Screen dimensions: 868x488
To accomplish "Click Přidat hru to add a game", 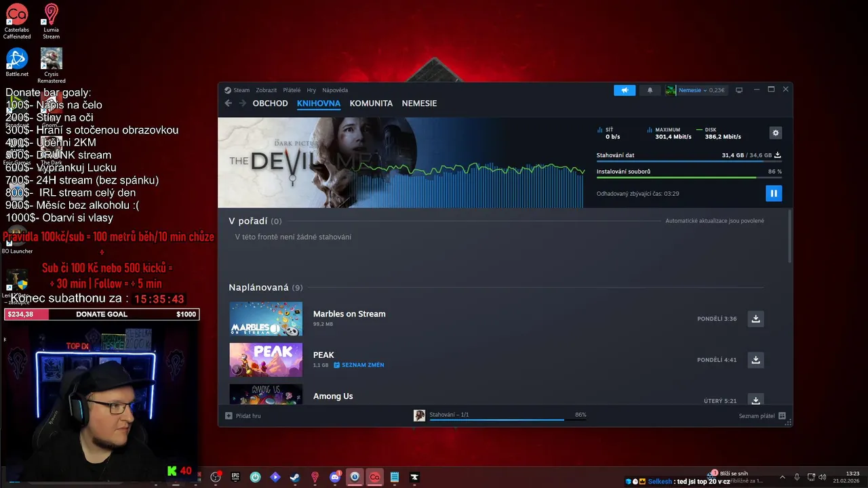I will (243, 415).
